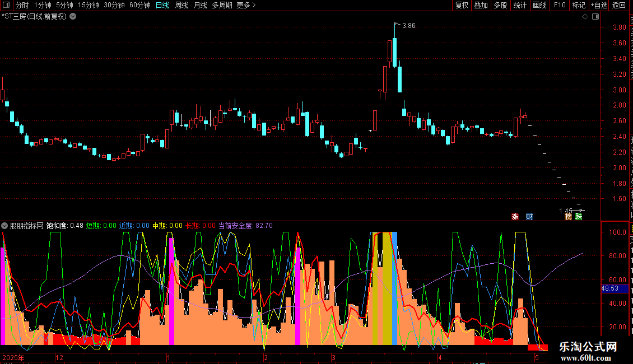Expand the 更多 period options
Image resolution: width=633 pixels, height=364 pixels.
pyautogui.click(x=246, y=5)
